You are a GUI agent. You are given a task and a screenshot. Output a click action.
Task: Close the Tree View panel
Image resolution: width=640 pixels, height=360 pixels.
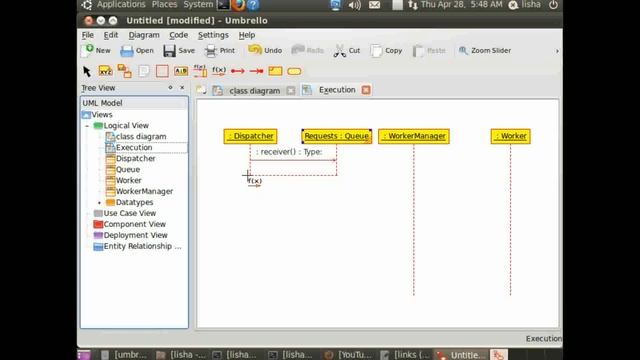(x=182, y=87)
